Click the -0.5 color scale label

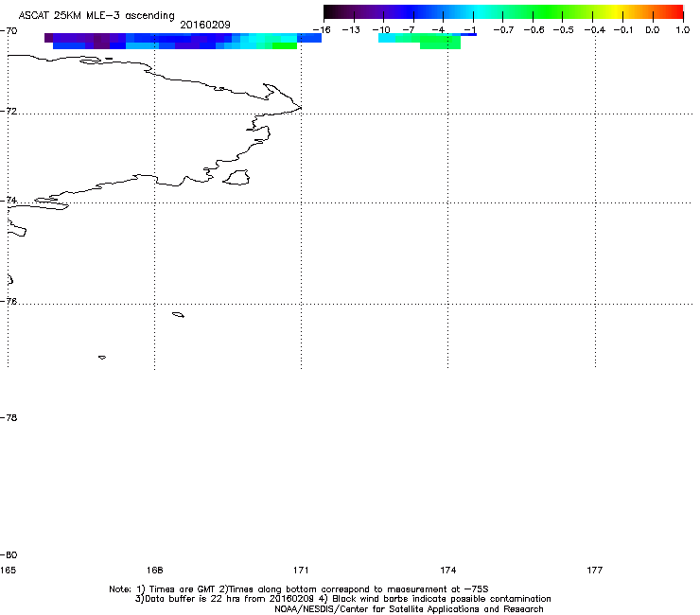click(564, 30)
